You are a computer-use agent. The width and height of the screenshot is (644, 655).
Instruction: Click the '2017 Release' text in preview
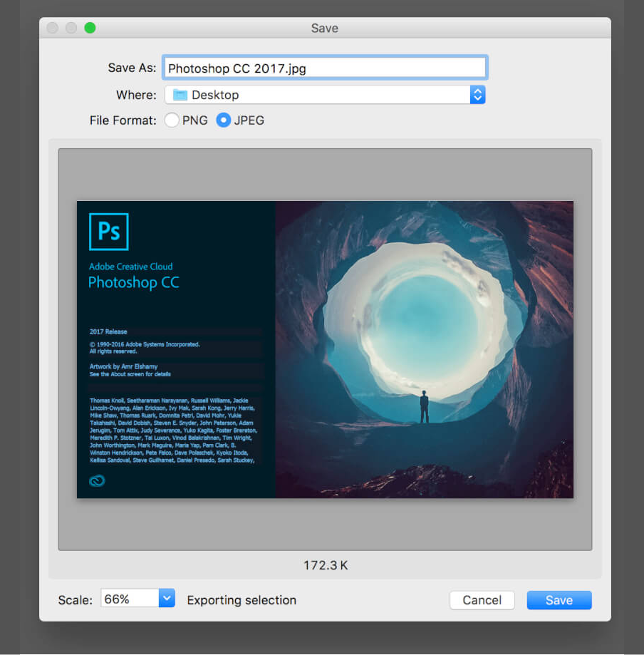click(x=108, y=331)
